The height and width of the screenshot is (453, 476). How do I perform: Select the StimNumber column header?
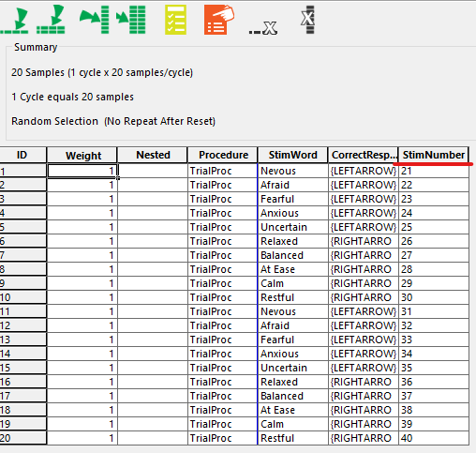pos(434,155)
